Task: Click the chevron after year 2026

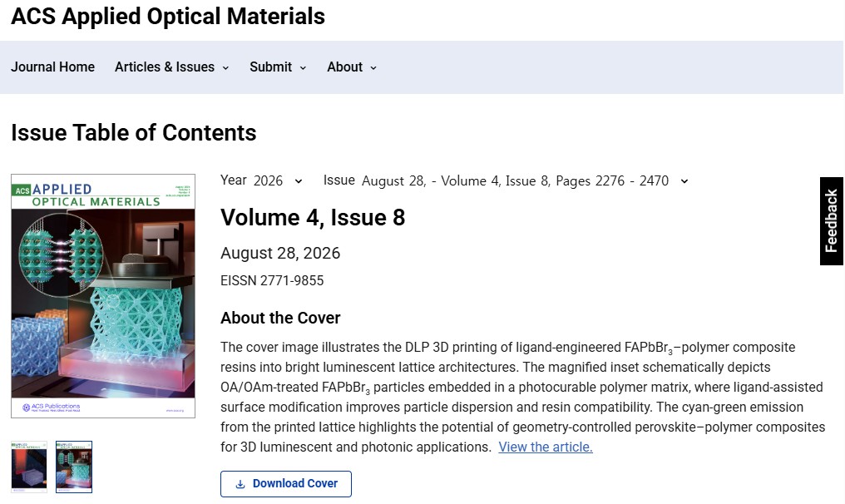Action: click(298, 181)
